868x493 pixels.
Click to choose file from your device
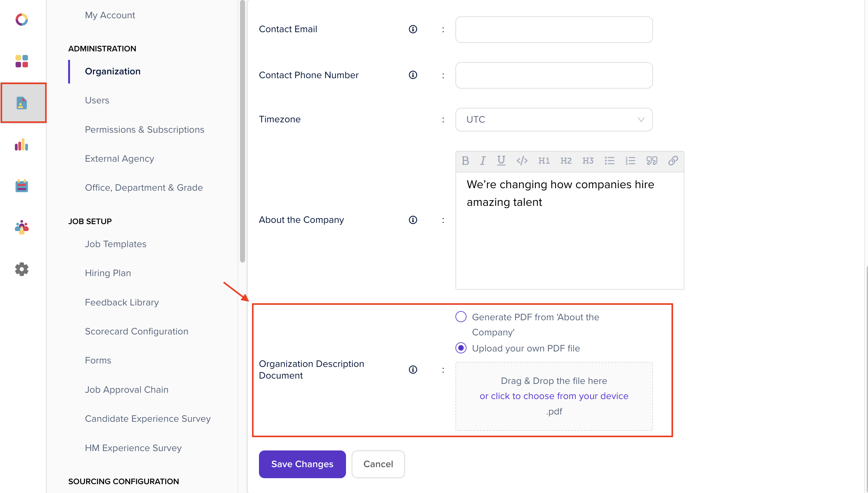[554, 396]
